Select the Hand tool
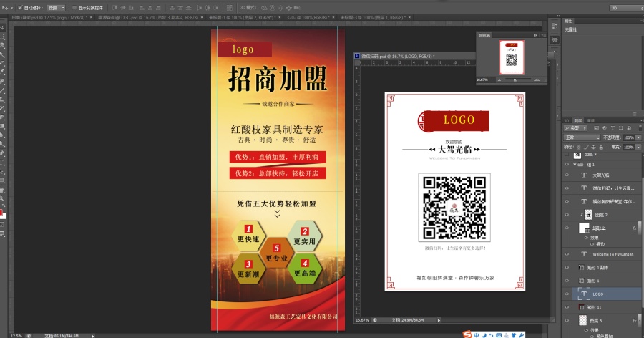The height and width of the screenshot is (338, 644). click(2, 189)
